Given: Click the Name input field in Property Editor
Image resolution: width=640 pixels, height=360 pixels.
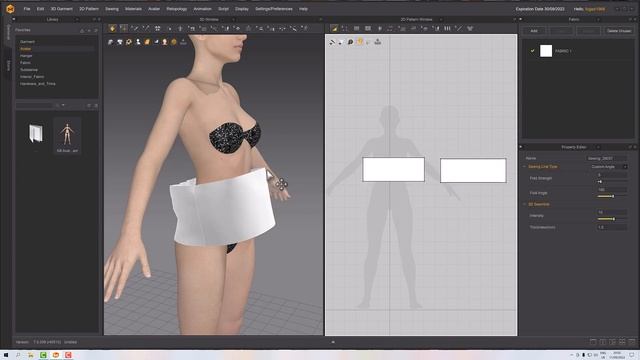Looking at the screenshot, I should 607,158.
